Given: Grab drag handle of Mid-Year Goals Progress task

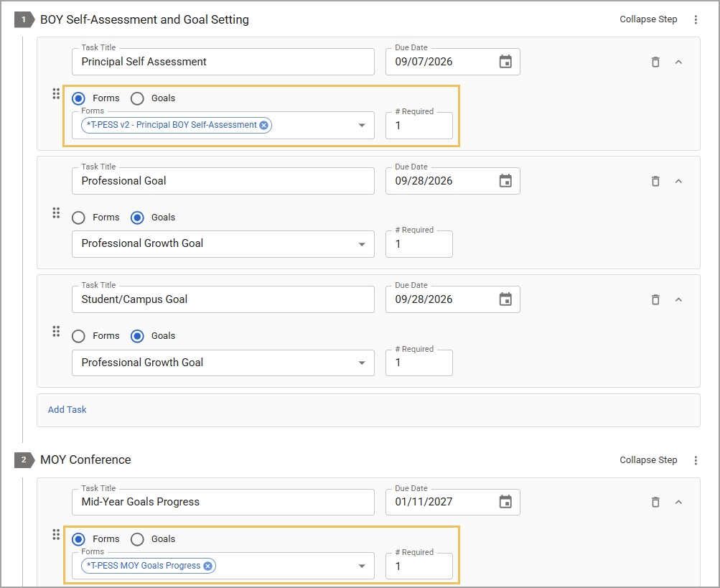Looking at the screenshot, I should (x=56, y=535).
